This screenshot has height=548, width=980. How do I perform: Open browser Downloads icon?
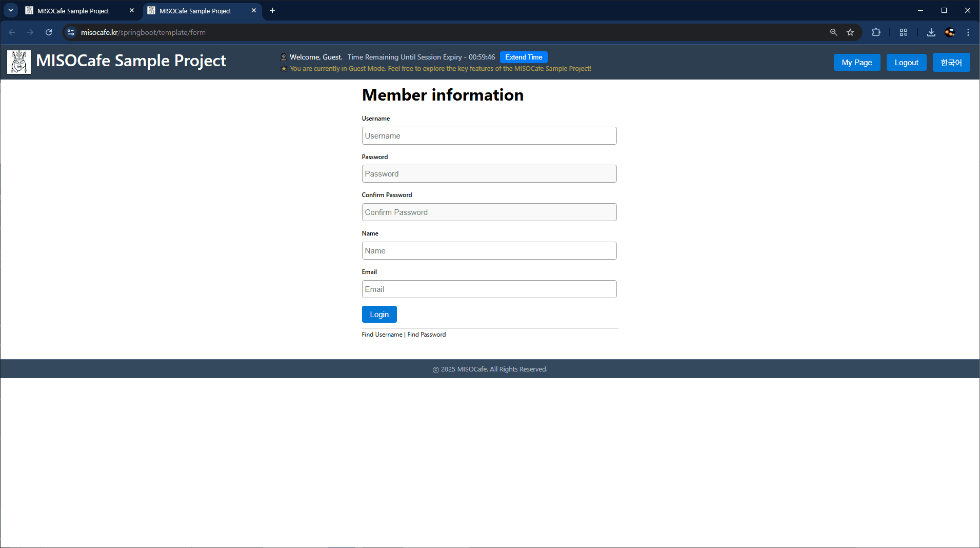tap(931, 32)
